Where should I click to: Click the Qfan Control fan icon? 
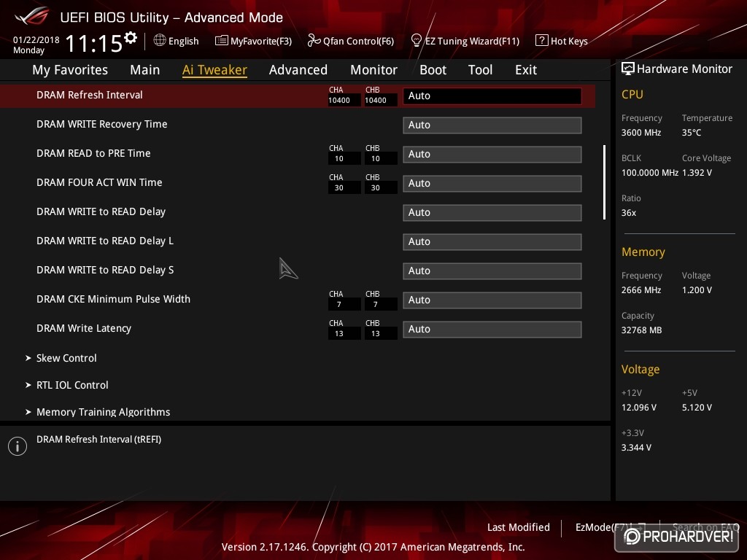[314, 41]
